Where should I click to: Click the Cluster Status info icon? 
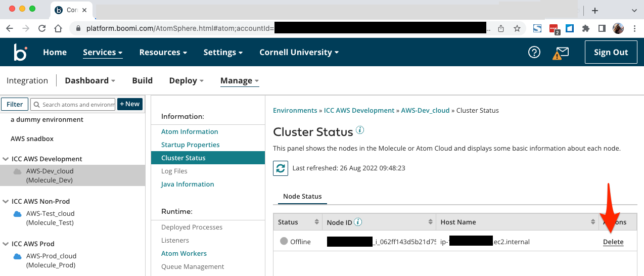coord(360,130)
